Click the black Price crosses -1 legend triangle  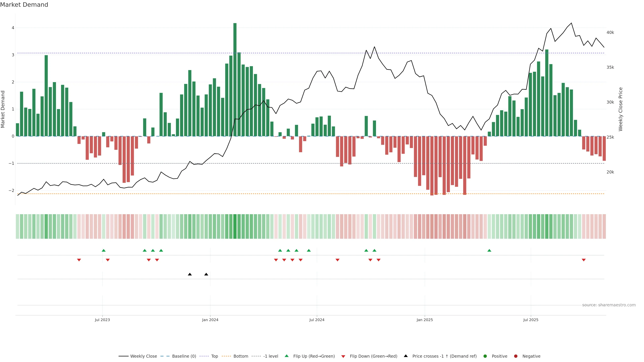[406, 356]
